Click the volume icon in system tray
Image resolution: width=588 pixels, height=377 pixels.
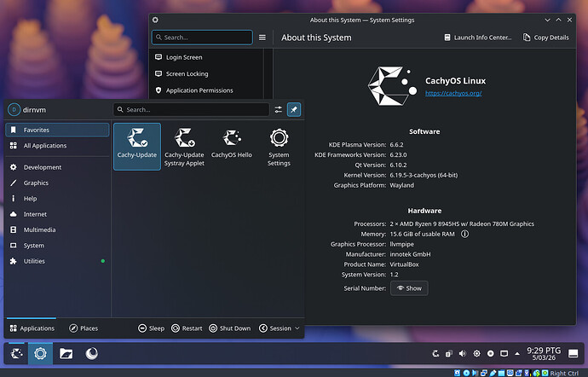point(462,352)
